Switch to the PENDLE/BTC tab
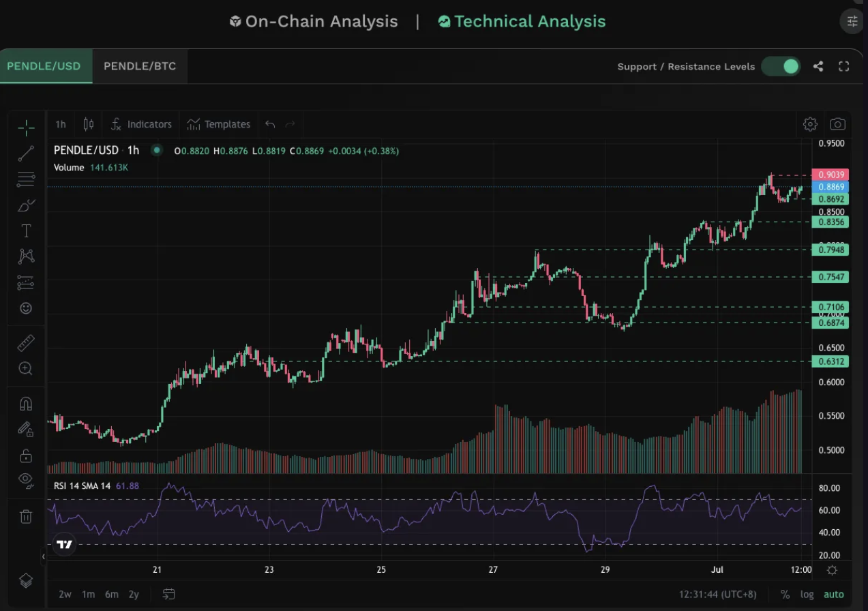868x611 pixels. [x=140, y=66]
